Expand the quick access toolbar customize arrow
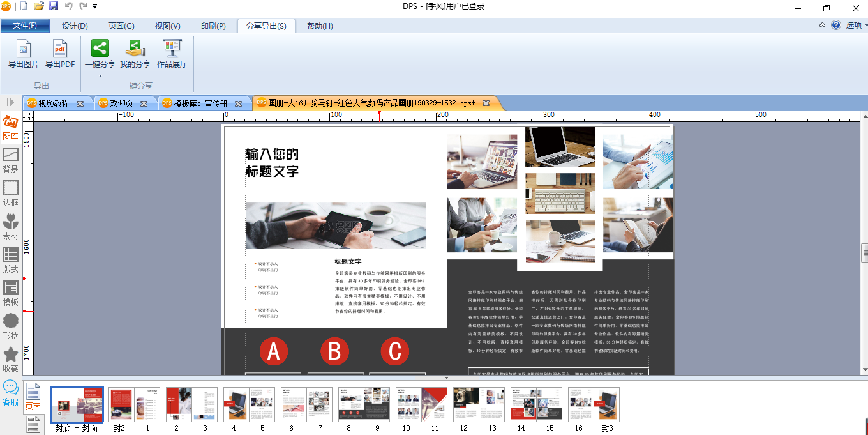Viewport: 868px width, 435px height. [95, 6]
